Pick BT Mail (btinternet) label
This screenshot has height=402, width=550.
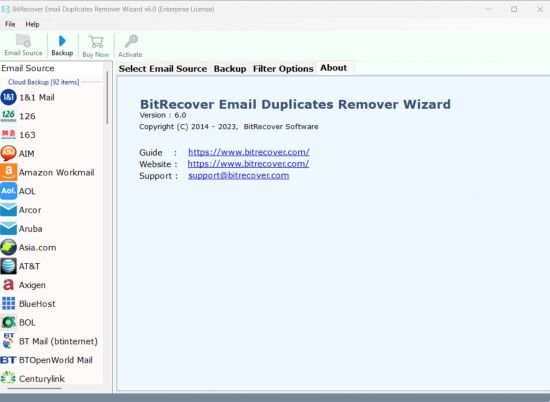pyautogui.click(x=58, y=341)
